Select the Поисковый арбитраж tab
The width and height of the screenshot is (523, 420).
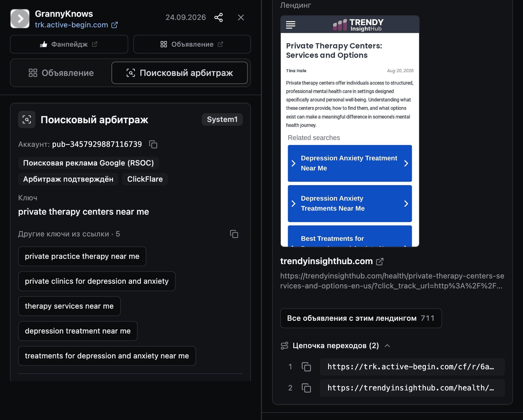179,73
